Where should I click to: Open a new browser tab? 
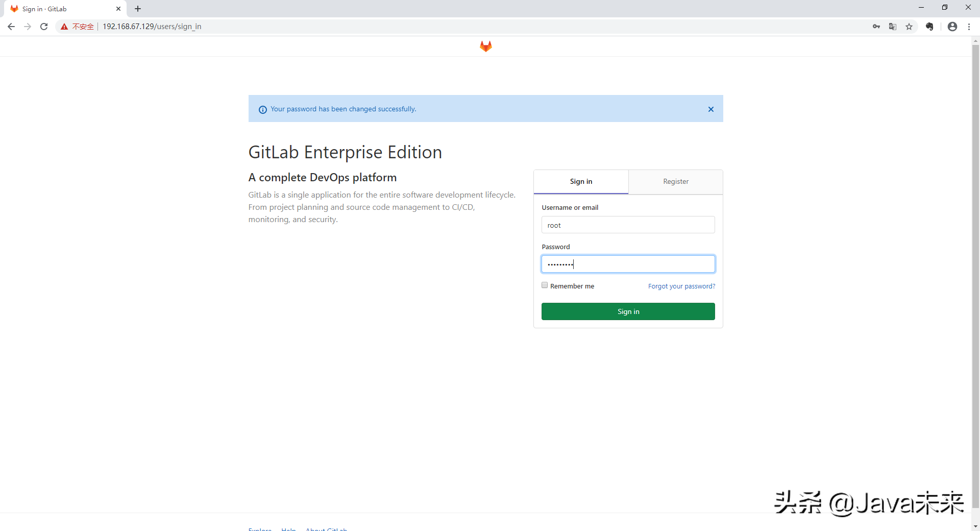[x=138, y=9]
